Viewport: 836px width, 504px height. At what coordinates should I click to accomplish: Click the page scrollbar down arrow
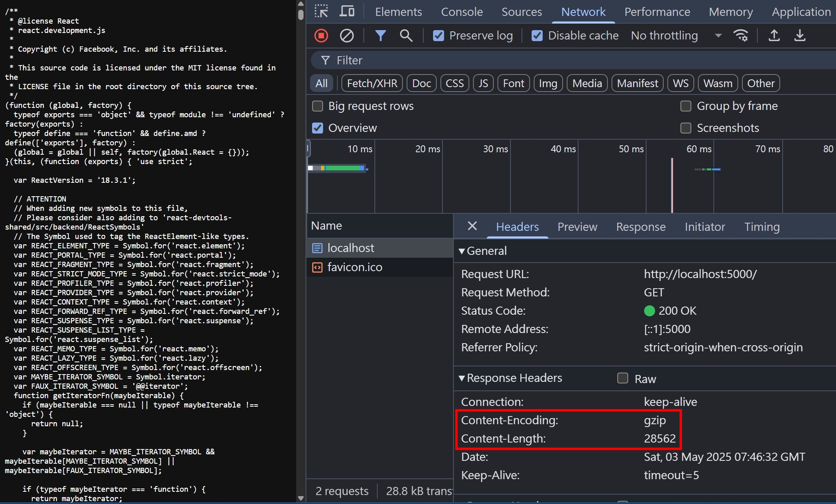[x=301, y=498]
